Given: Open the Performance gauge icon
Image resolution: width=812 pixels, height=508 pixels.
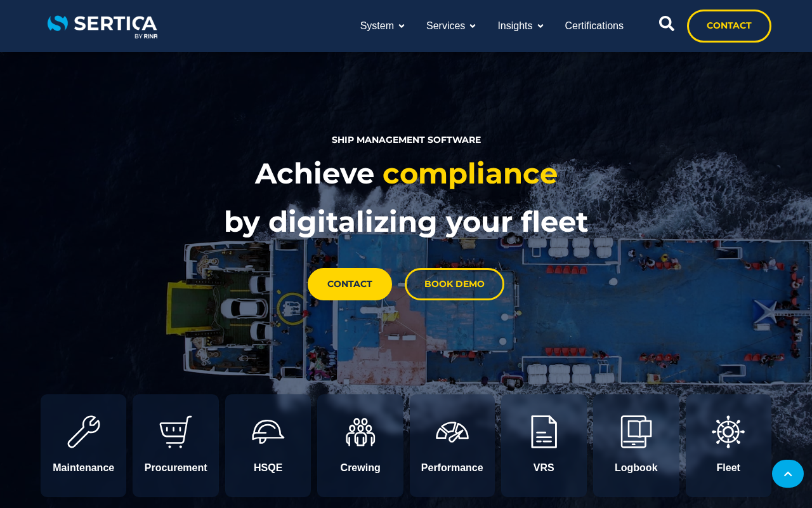Looking at the screenshot, I should (x=452, y=432).
